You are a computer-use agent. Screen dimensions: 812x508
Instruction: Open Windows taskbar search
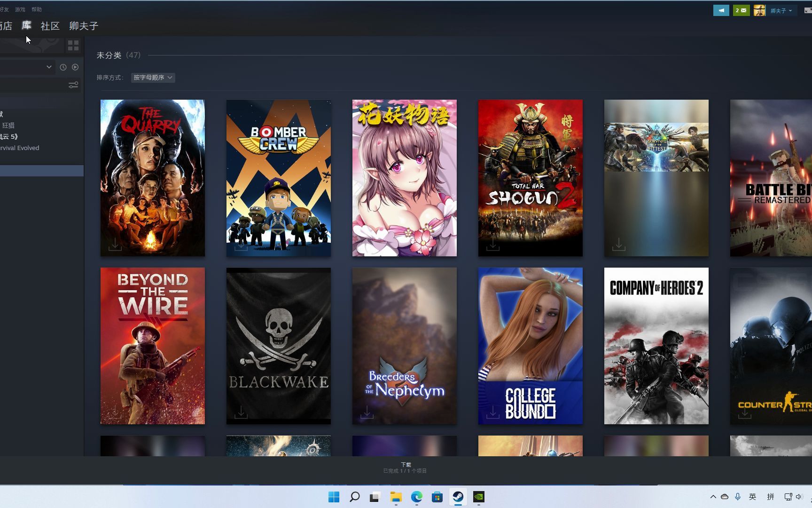click(x=355, y=497)
